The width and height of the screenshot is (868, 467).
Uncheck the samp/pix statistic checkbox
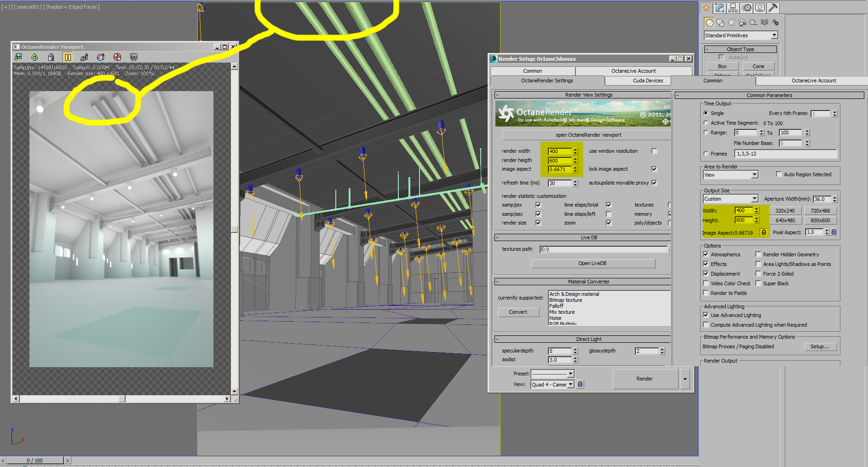[538, 205]
